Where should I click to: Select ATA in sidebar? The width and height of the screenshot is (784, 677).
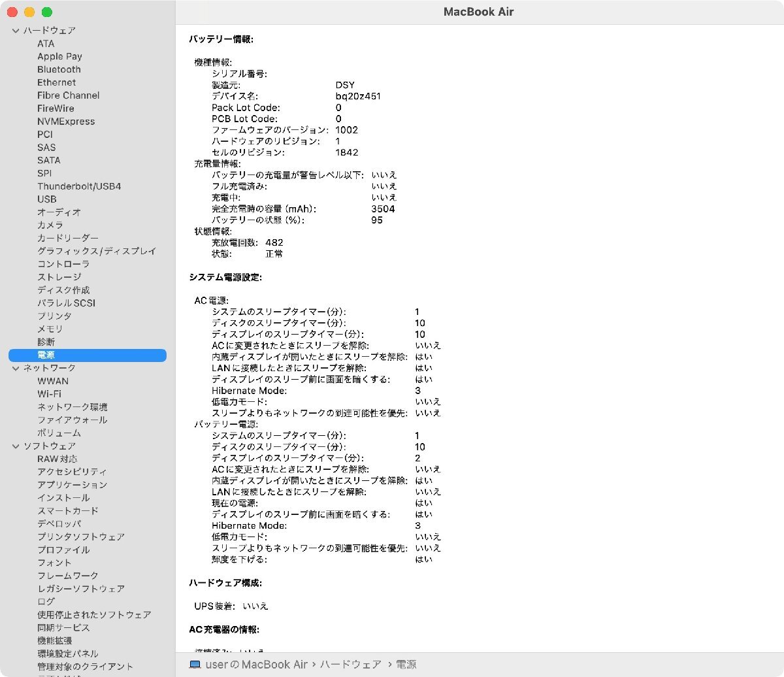(46, 44)
